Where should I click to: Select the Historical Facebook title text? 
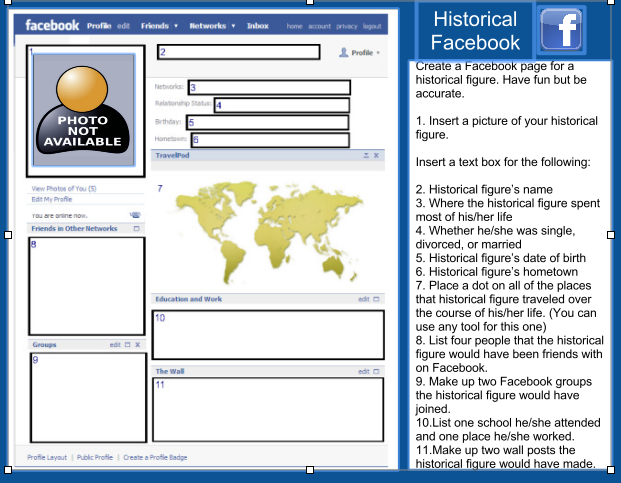pos(475,31)
